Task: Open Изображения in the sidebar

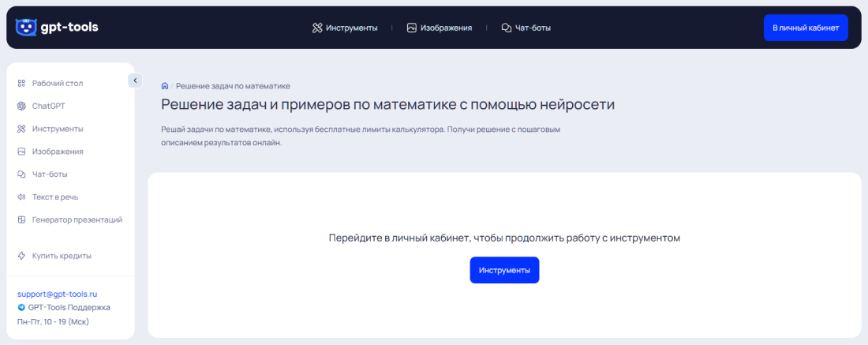Action: click(58, 152)
